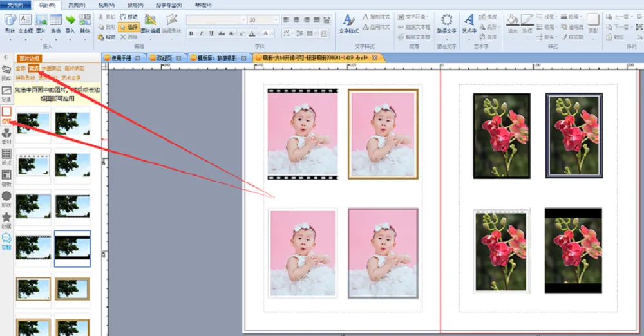
Task: Click the 选择 select button
Action: point(128,27)
